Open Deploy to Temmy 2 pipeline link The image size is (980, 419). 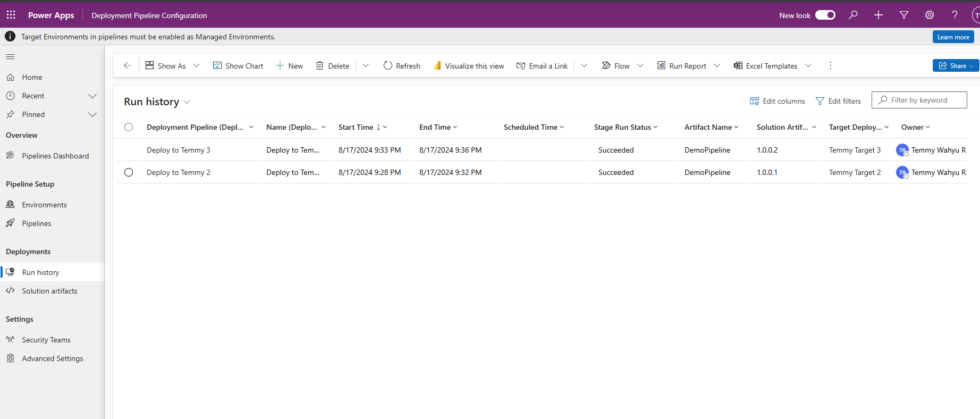point(179,172)
